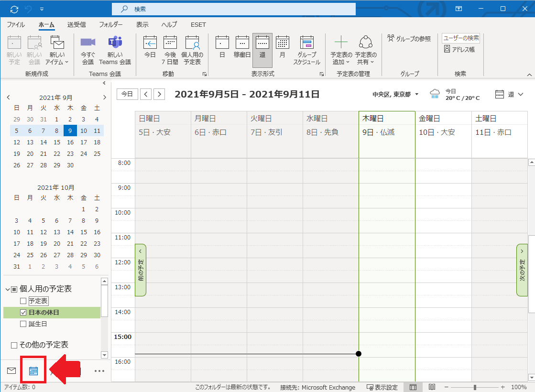The image size is (535, 392).
Task: Open the フォルダー ribbon tab
Action: click(111, 24)
